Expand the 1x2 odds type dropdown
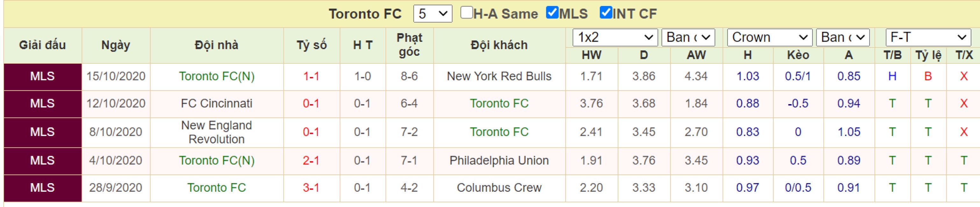This screenshot has height=207, width=980. click(x=615, y=37)
